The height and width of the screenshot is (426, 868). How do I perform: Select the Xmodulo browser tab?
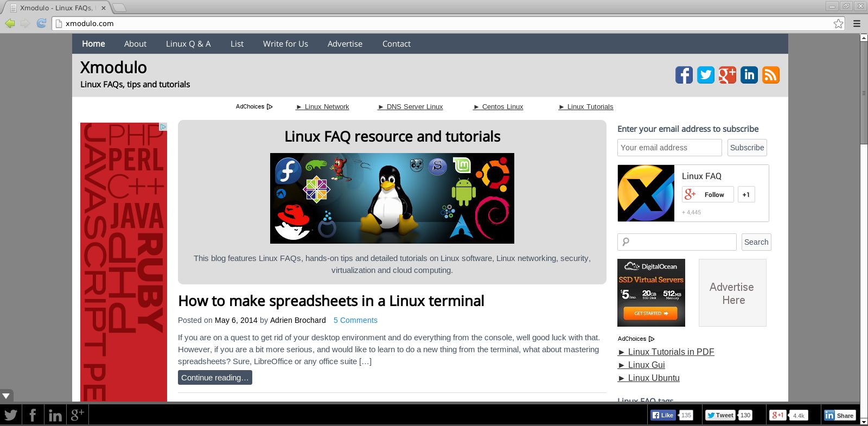(56, 8)
